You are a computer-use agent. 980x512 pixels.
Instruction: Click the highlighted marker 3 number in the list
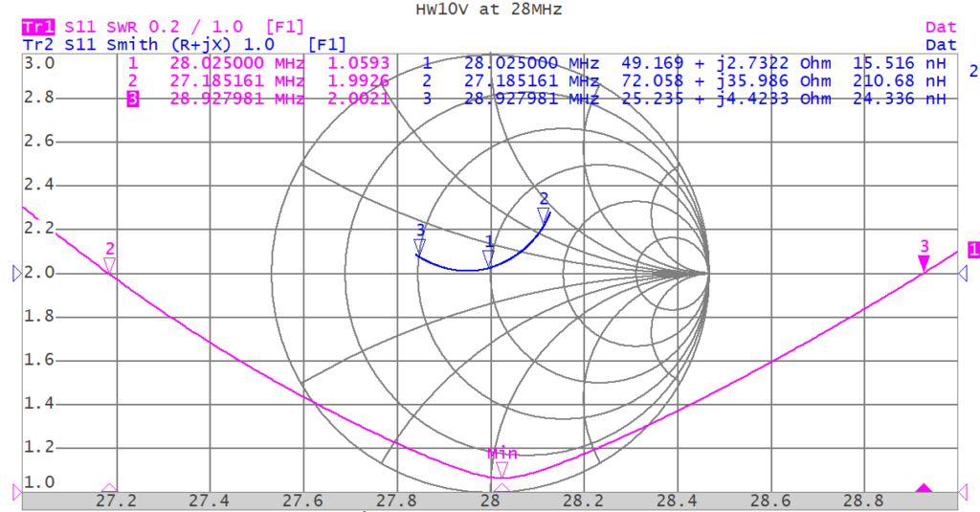click(x=133, y=99)
